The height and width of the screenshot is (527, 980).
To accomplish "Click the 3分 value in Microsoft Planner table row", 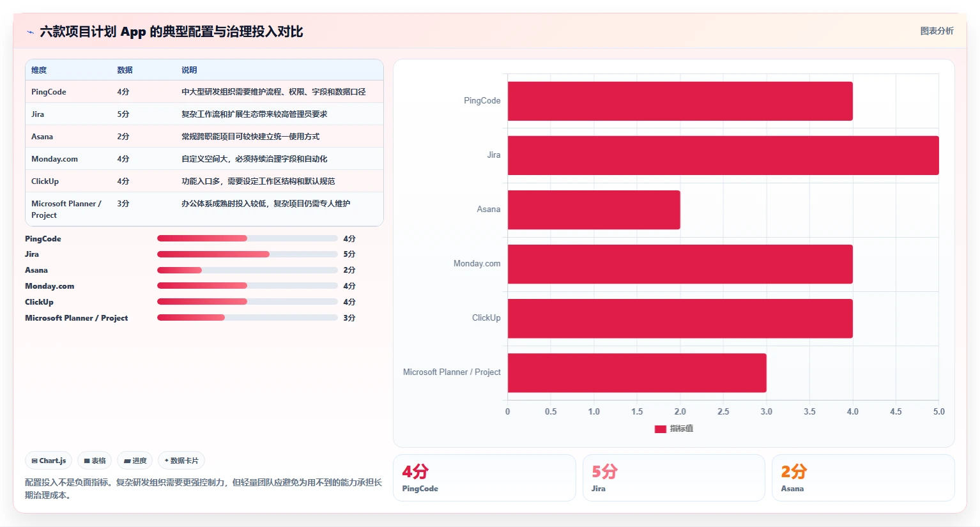I will [123, 204].
